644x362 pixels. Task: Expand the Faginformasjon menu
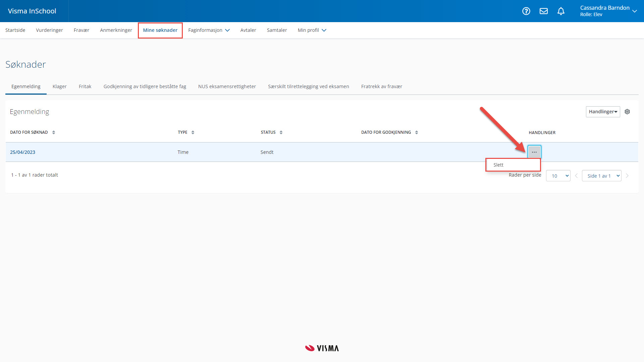209,30
